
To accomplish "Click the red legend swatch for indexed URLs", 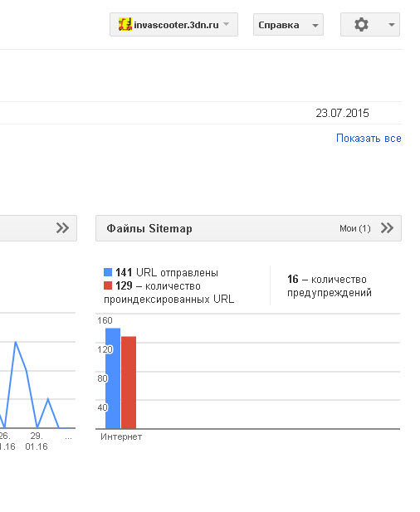I will [x=108, y=285].
